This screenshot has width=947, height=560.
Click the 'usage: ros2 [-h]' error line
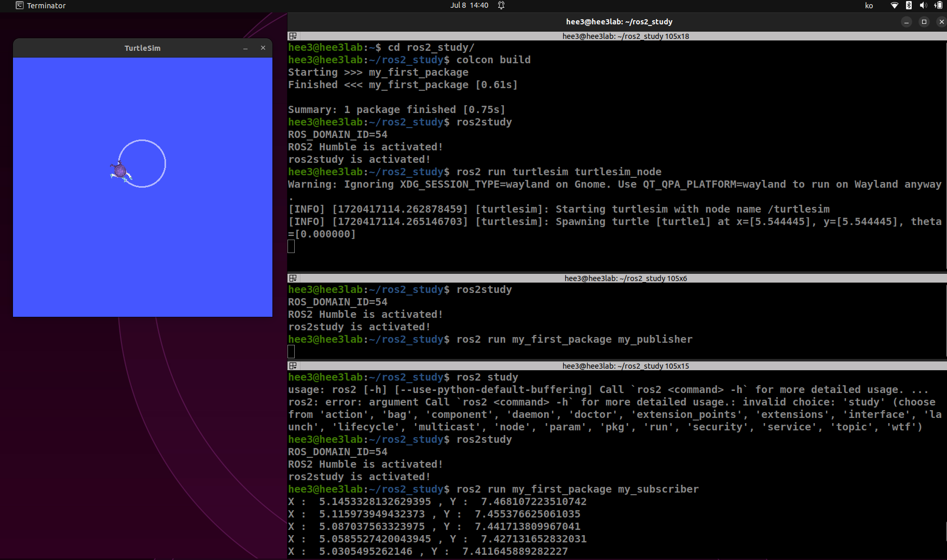pyautogui.click(x=608, y=390)
